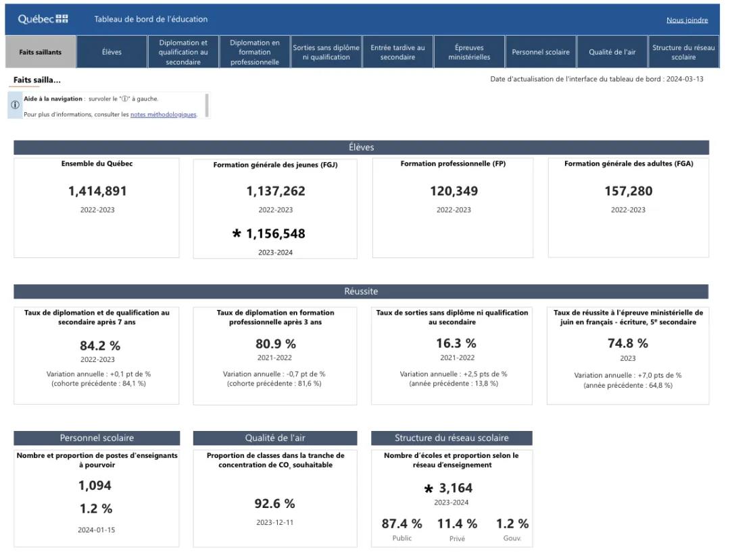Open the Diplomation en formation professionnelle tab
730x560 pixels.
(x=255, y=51)
